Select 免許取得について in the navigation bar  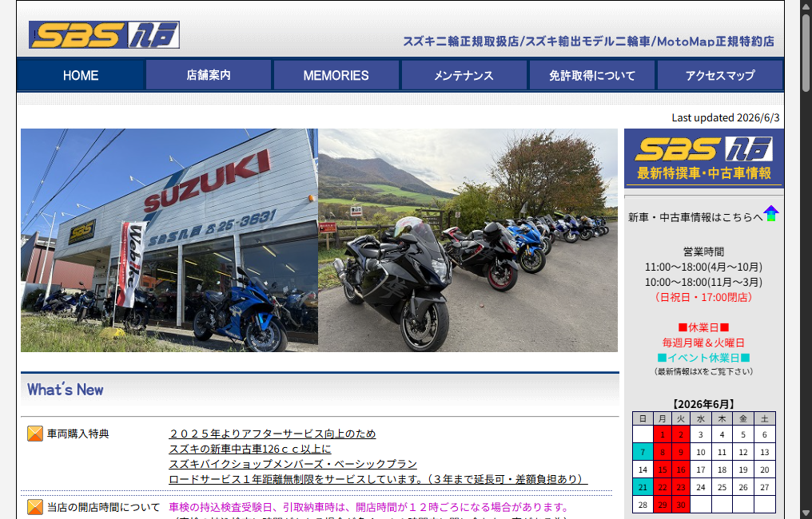point(592,76)
